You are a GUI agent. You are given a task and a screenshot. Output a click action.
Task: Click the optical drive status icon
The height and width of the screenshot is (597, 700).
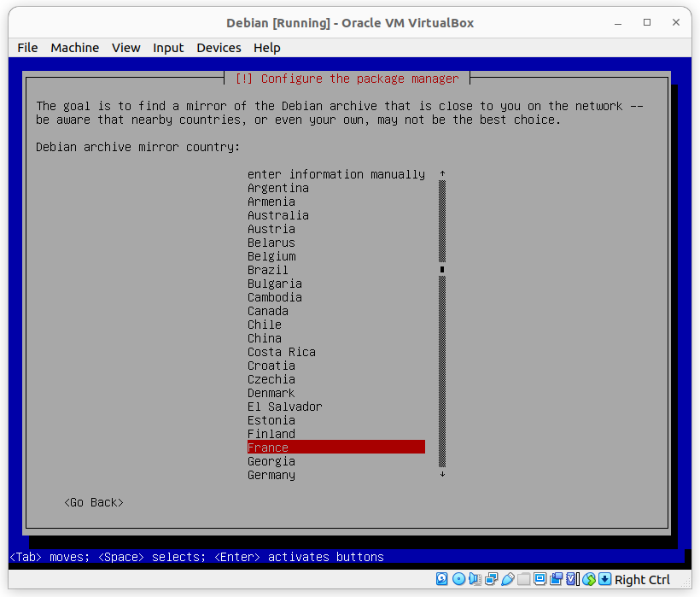458,579
